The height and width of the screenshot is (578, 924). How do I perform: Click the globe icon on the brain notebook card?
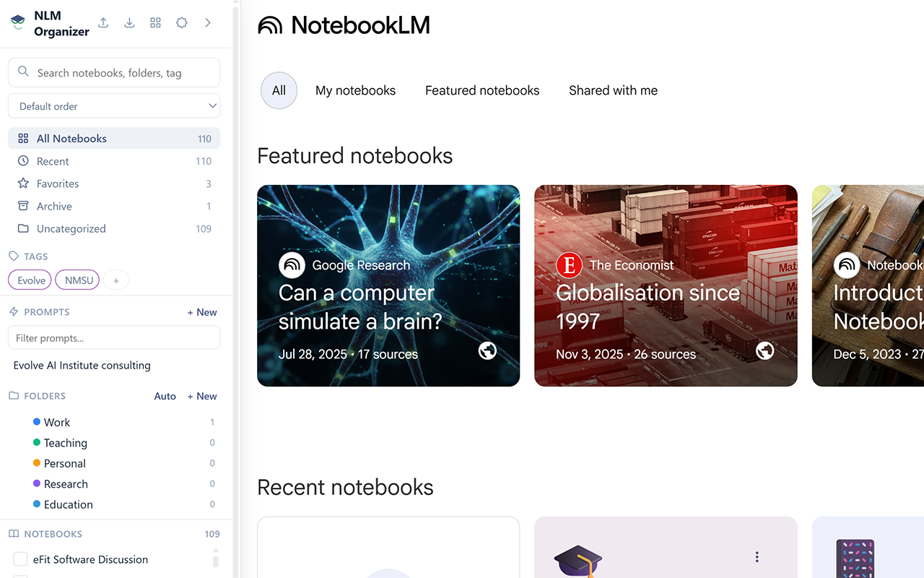[x=487, y=351]
